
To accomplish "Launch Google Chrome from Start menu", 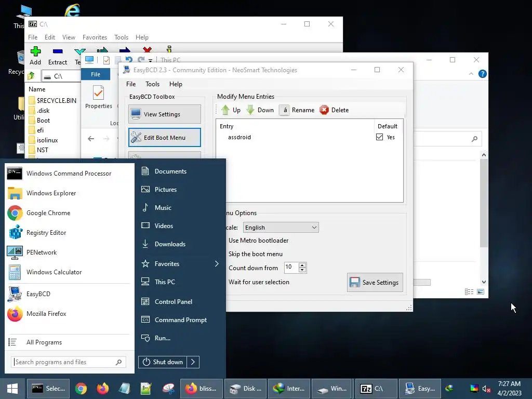I will [x=68, y=212].
